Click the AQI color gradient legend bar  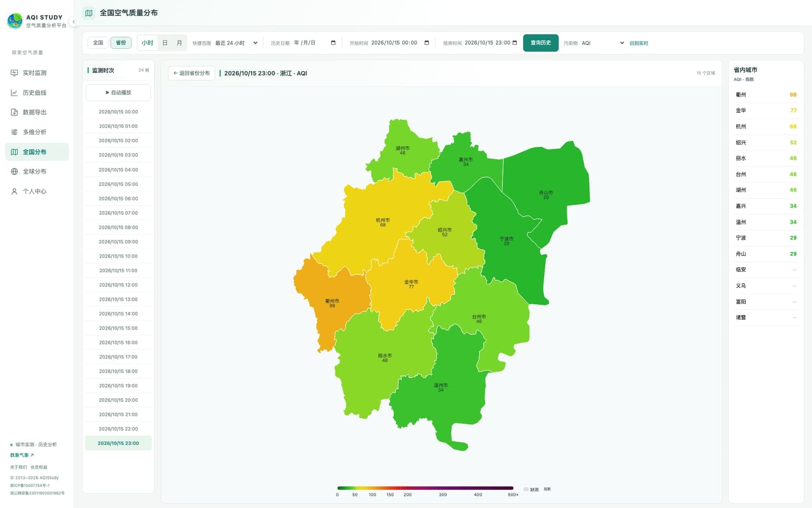point(425,488)
